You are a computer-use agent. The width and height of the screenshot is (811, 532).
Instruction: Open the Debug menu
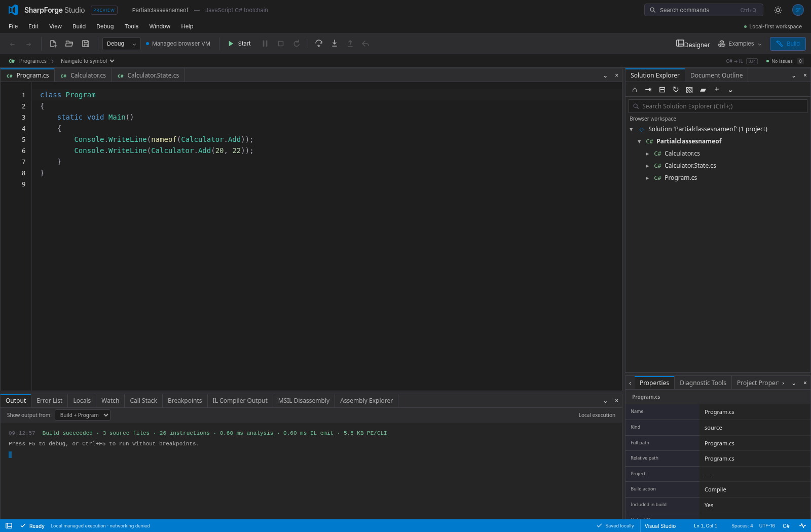[105, 26]
